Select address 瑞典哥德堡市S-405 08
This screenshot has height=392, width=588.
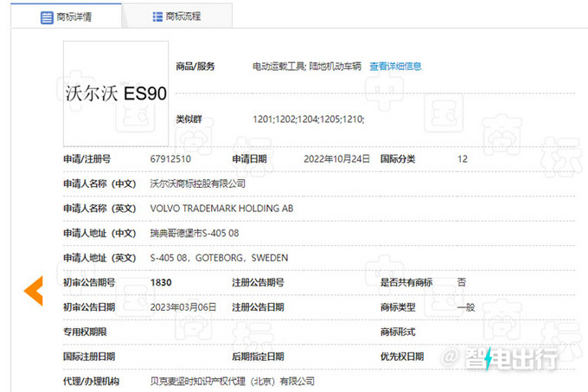tap(195, 234)
